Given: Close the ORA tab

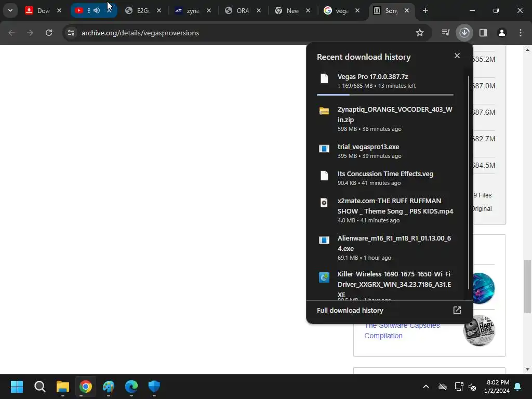Looking at the screenshot, I should pos(259,10).
